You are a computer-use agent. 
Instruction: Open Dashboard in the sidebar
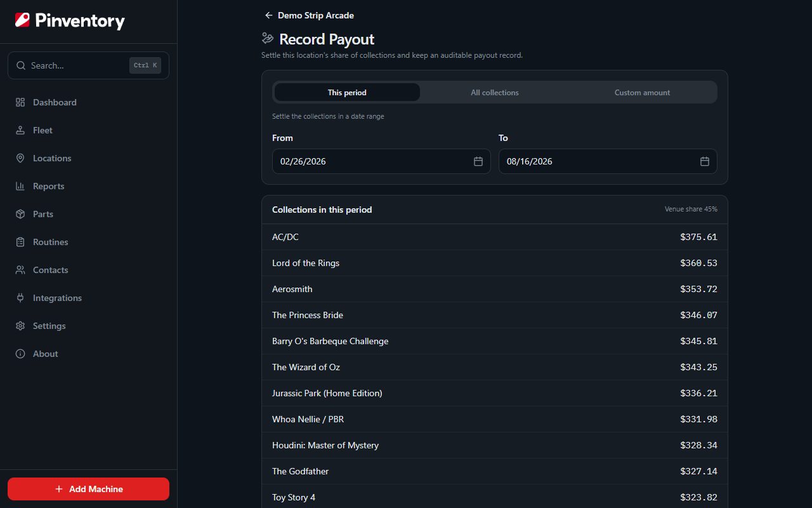[88, 102]
